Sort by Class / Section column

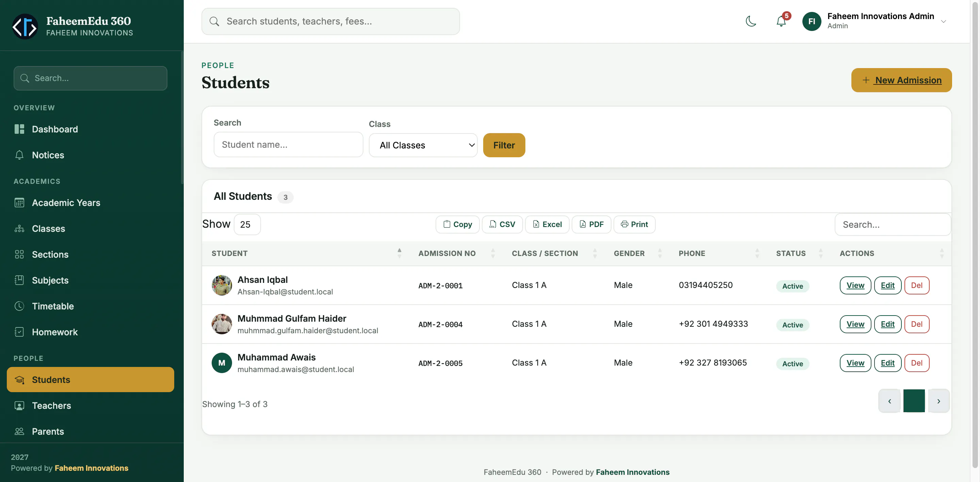[554, 254]
